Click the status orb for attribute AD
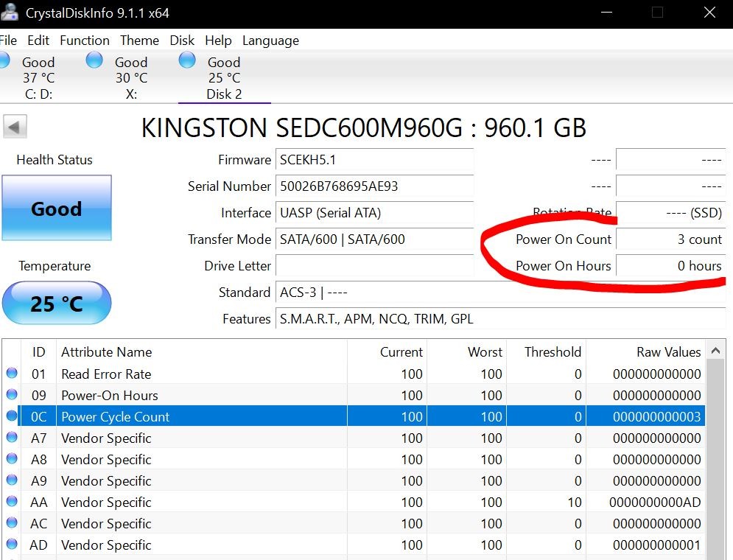Viewport: 733px width, 560px height. coord(12,545)
